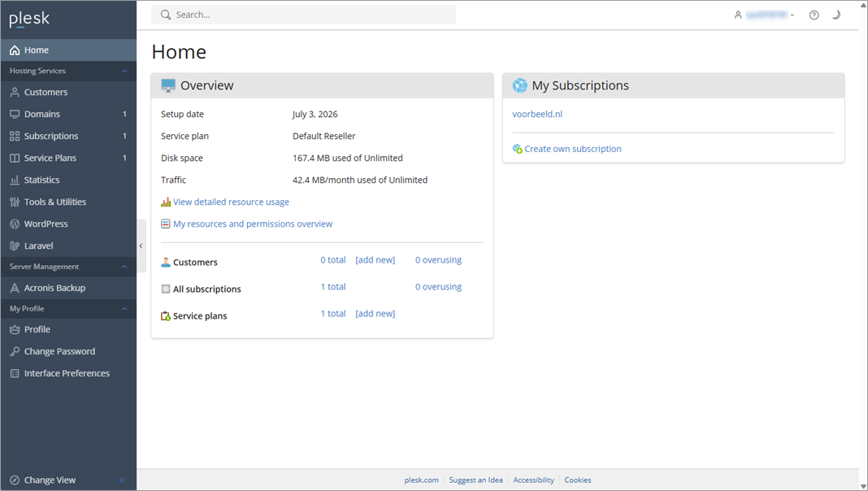Collapse the sidebar with arrow handle
The image size is (868, 491).
pos(141,245)
